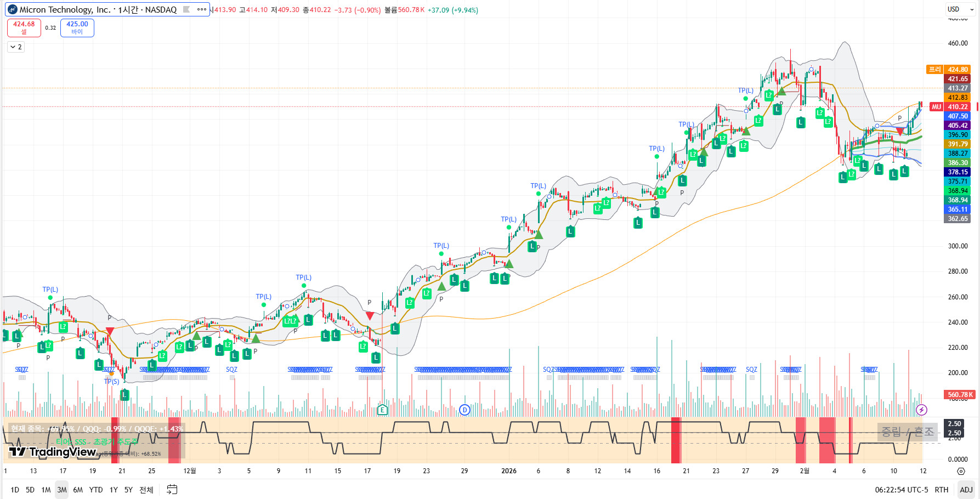Click the 425.00 buy button
This screenshot has height=499, width=980.
pos(77,27)
